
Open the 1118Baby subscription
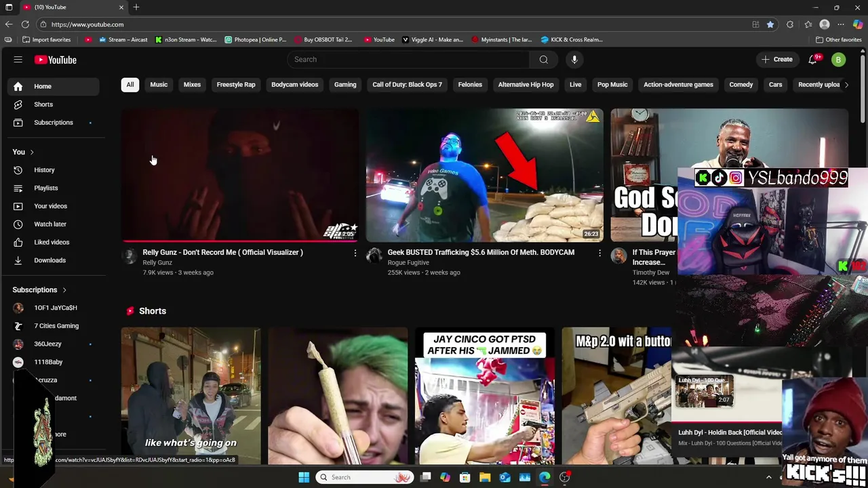pyautogui.click(x=54, y=362)
